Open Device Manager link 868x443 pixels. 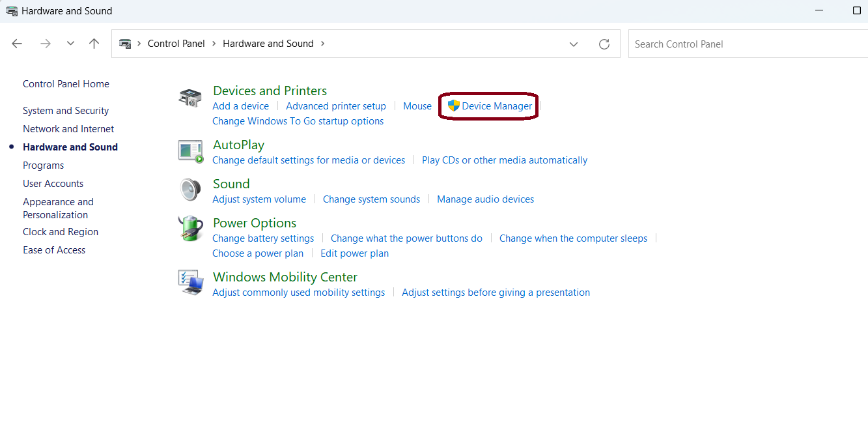pyautogui.click(x=496, y=106)
